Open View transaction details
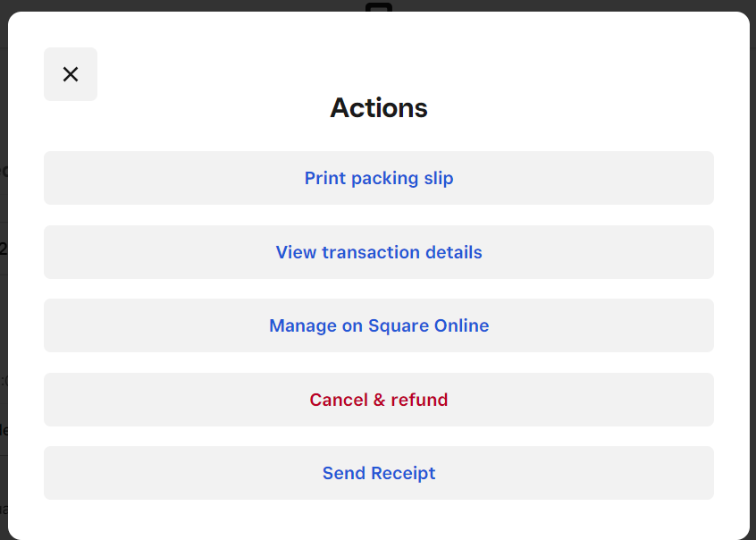The image size is (756, 540). pyautogui.click(x=379, y=252)
